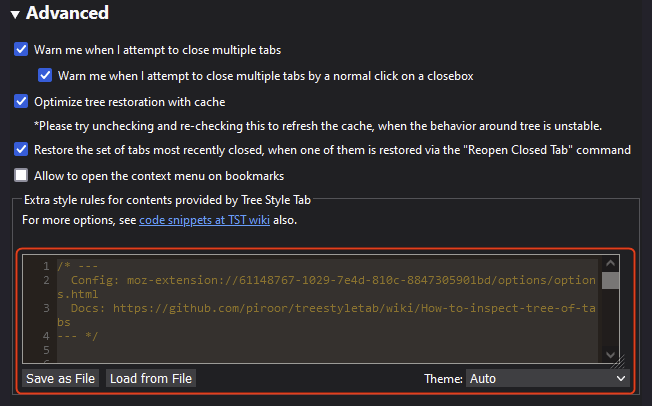The width and height of the screenshot is (652, 406).
Task: Enable context menu on bookmarks checkbox
Action: coord(21,175)
